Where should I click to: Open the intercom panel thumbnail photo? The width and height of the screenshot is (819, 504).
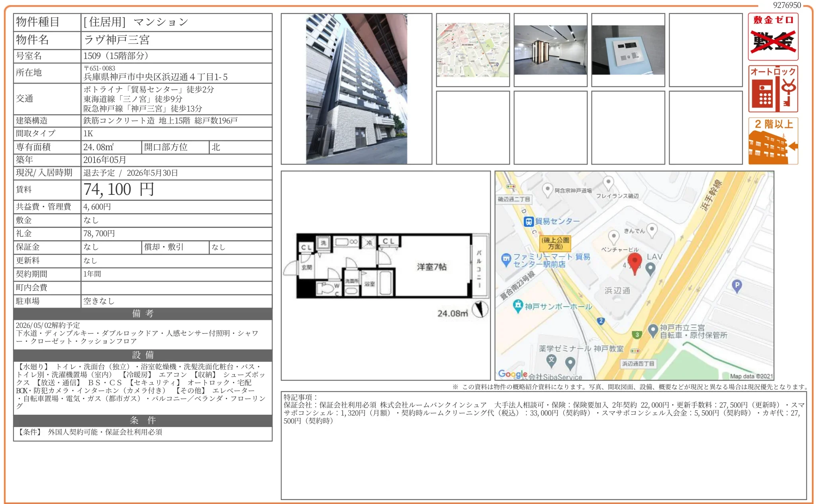click(628, 50)
